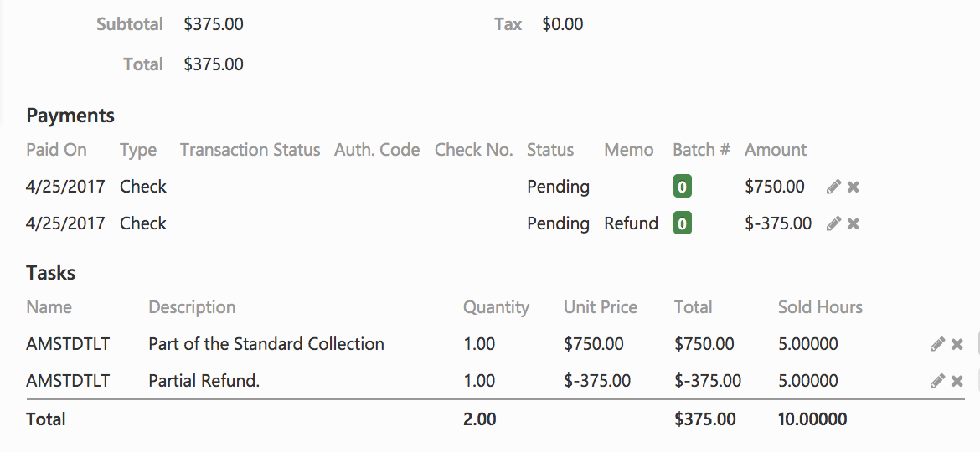Image resolution: width=980 pixels, height=452 pixels.
Task: Click Part of the Standard Collection description
Action: (x=266, y=344)
